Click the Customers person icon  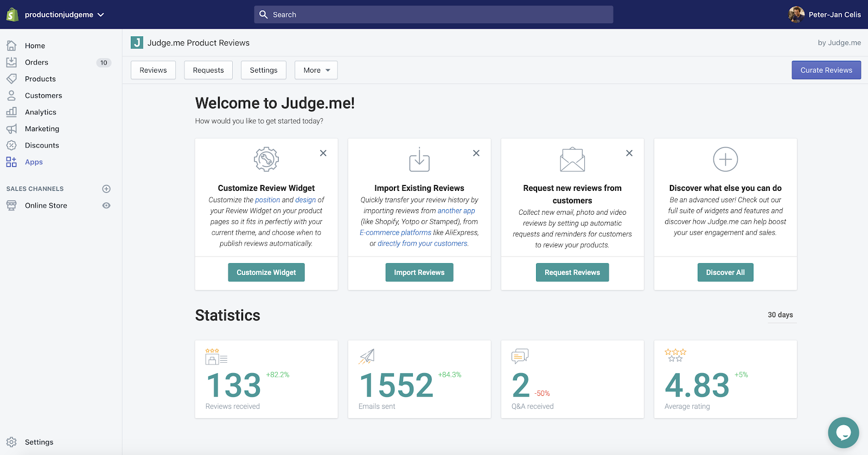point(11,95)
